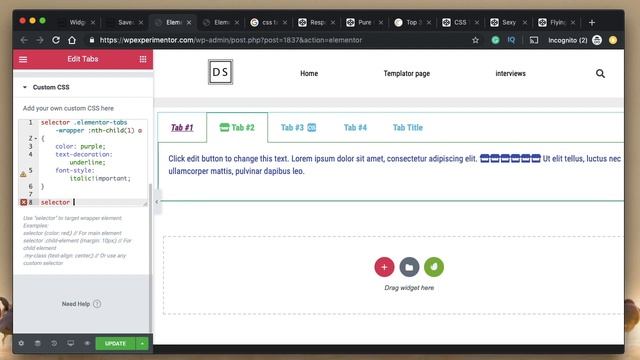The height and width of the screenshot is (360, 640).
Task: Select the Tab Title tab
Action: [x=408, y=128]
